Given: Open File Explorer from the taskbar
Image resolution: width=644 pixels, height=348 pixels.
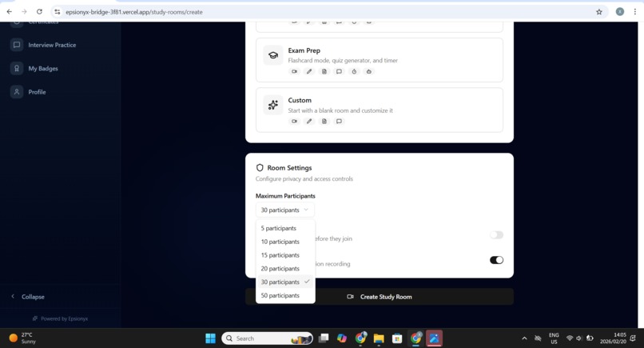Looking at the screenshot, I should (x=379, y=338).
